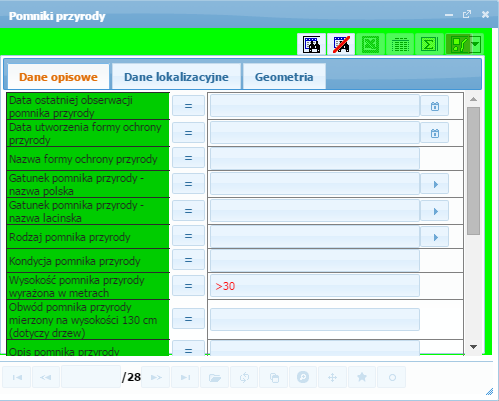Click the sum sigma icon
The height and width of the screenshot is (401, 499).
429,44
